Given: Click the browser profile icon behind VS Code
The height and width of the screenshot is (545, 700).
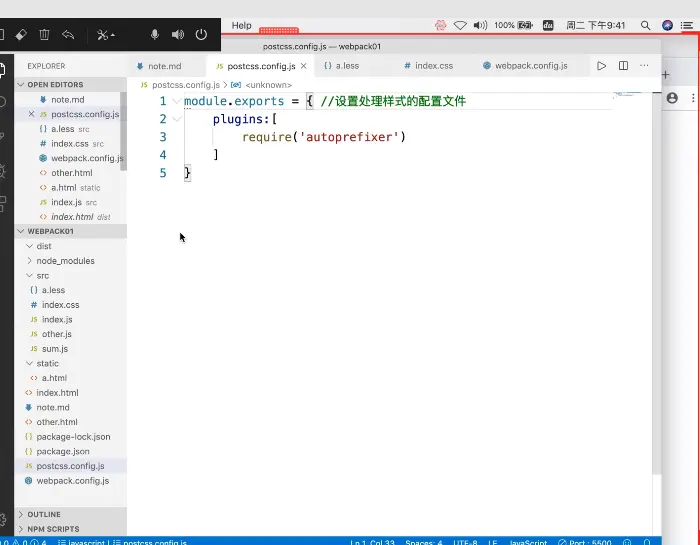Looking at the screenshot, I should [x=672, y=98].
